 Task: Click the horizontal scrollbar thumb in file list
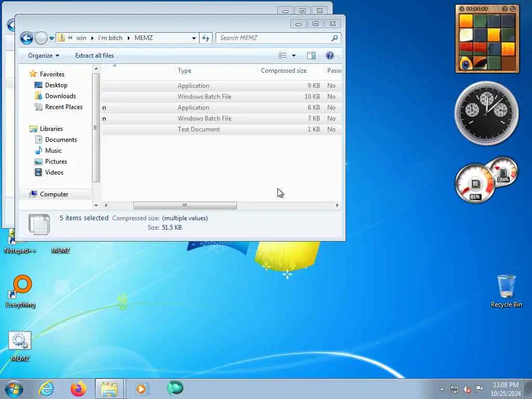tap(185, 205)
